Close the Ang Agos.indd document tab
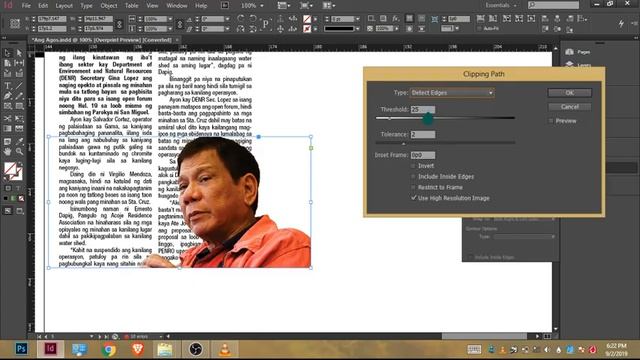Viewport: 640px width, 360px height. coord(177,40)
